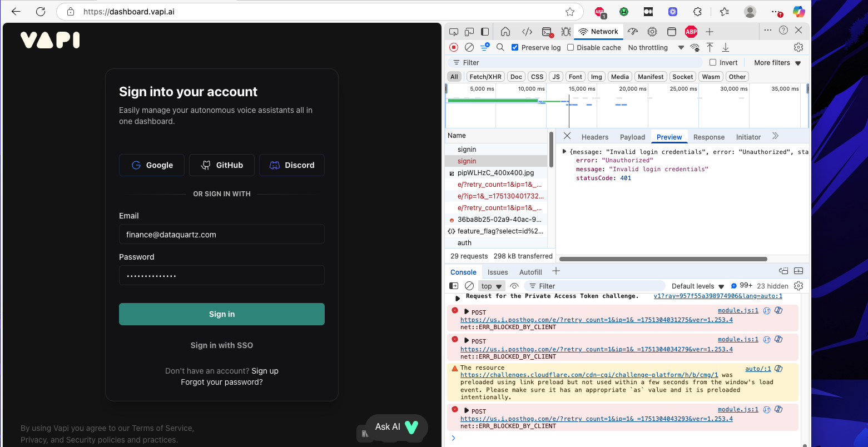Switch to the Issues tab
Viewport: 868px width, 447px height.
[497, 272]
